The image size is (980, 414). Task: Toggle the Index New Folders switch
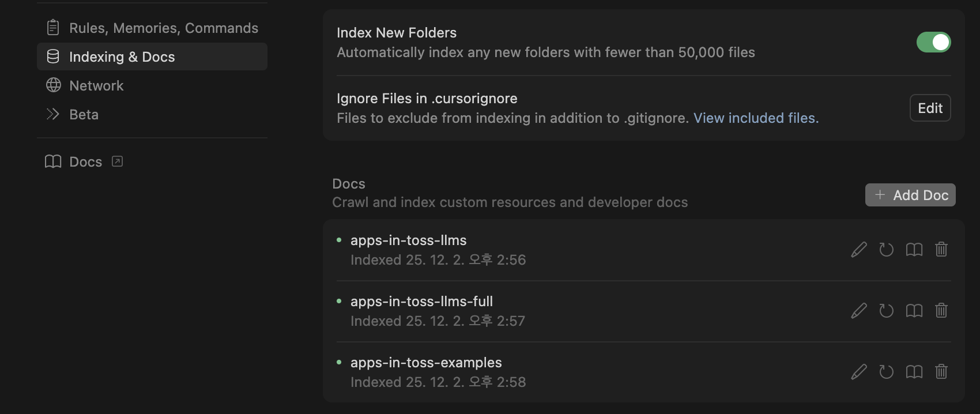click(x=933, y=42)
